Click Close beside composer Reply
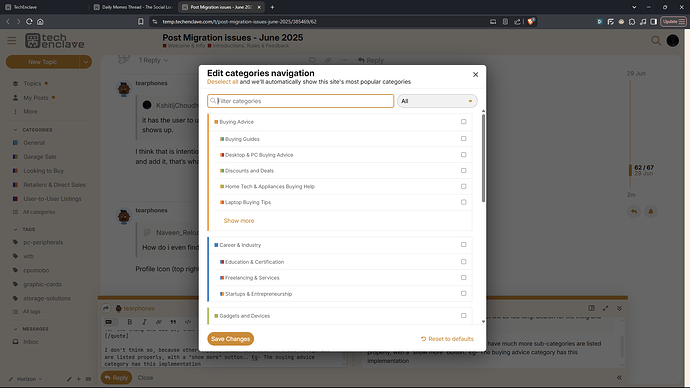Screen dimensions: 690x388 tap(145, 377)
